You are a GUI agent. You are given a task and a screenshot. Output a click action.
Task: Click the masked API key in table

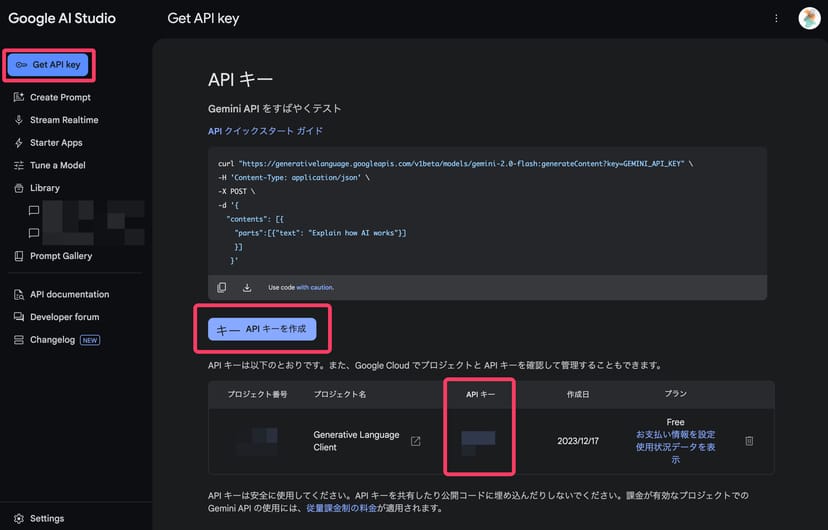478,440
